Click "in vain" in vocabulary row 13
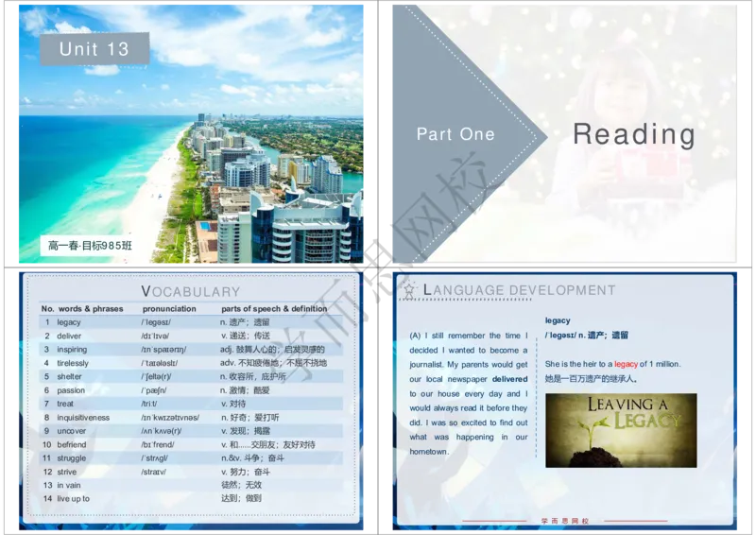The image size is (756, 535). point(69,485)
